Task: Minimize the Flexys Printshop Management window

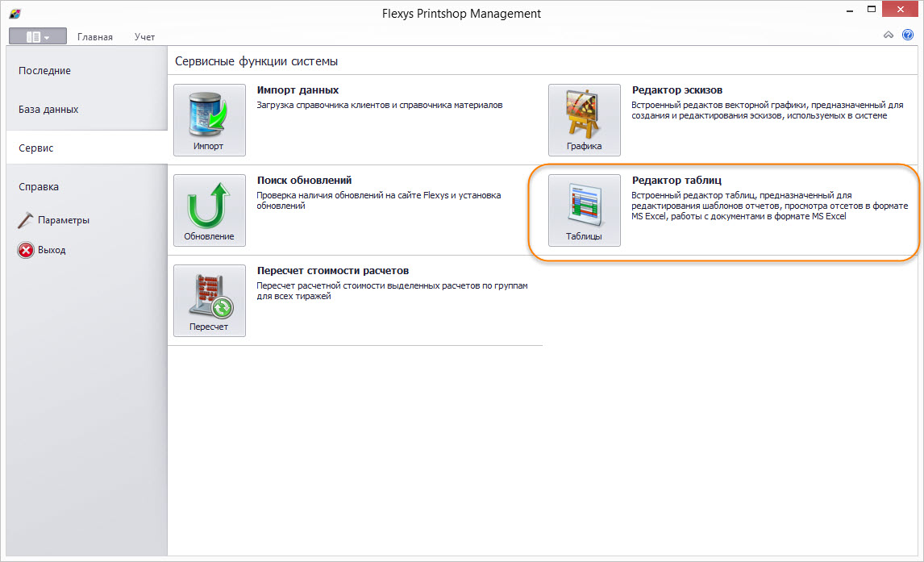Action: [x=850, y=10]
